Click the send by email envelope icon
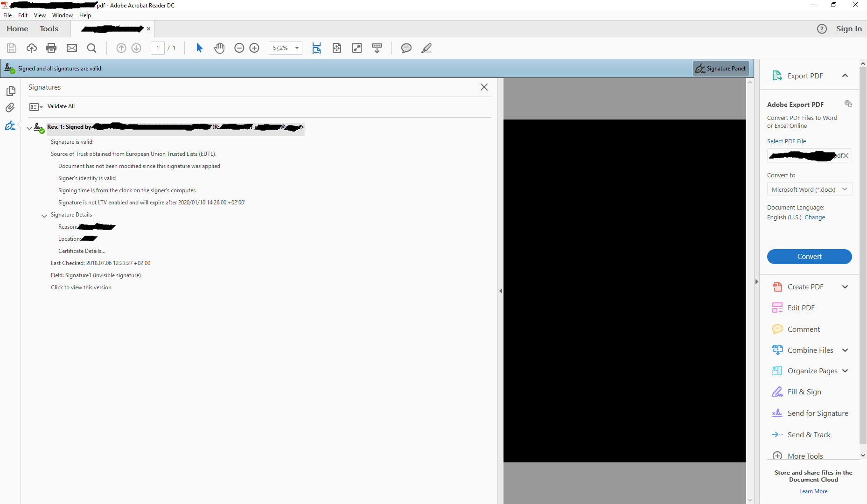The height and width of the screenshot is (504, 867). (x=72, y=48)
